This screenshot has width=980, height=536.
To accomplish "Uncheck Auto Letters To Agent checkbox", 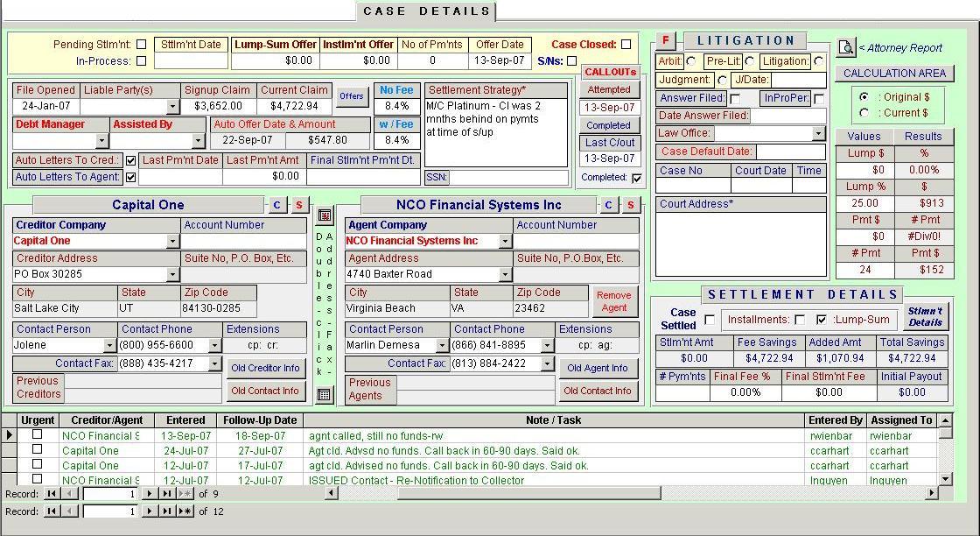I will (x=130, y=177).
